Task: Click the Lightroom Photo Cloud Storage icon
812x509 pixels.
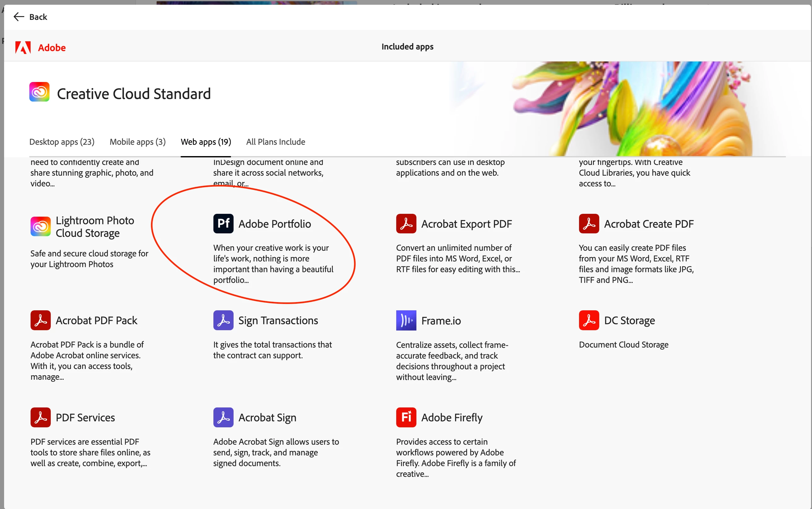Action: [x=40, y=226]
